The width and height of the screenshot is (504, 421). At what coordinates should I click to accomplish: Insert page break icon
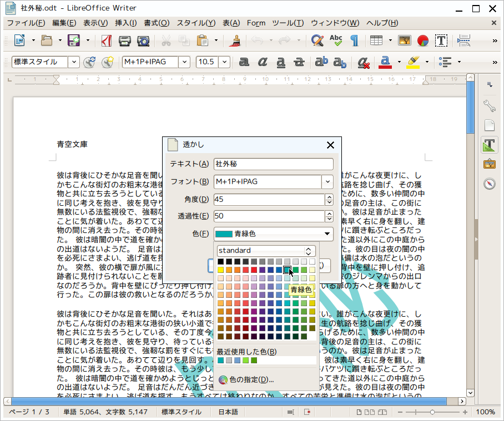click(x=464, y=41)
